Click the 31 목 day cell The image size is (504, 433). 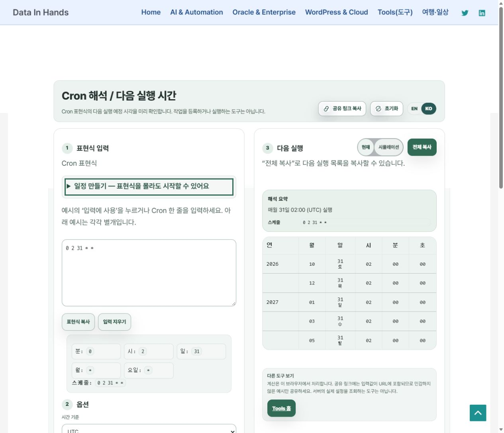click(340, 283)
